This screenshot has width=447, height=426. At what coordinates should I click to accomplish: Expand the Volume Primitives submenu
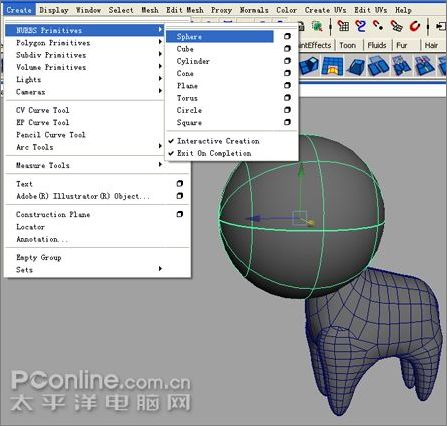click(x=85, y=67)
